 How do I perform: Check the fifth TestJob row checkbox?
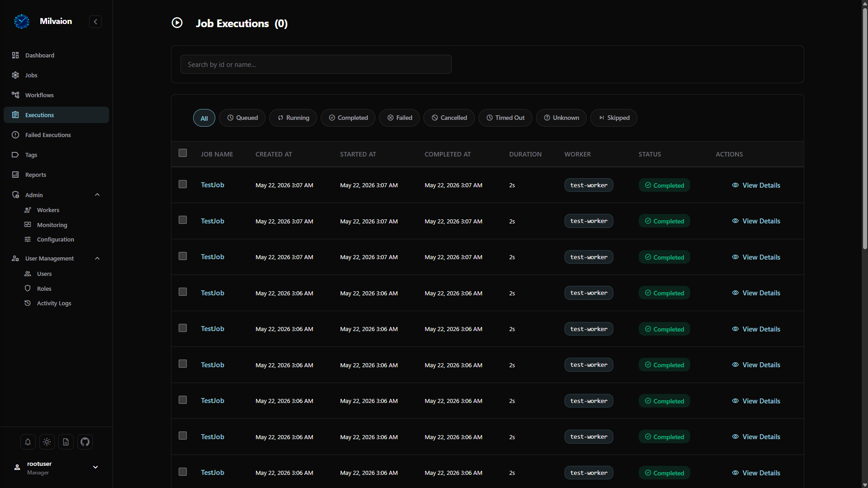click(x=183, y=328)
